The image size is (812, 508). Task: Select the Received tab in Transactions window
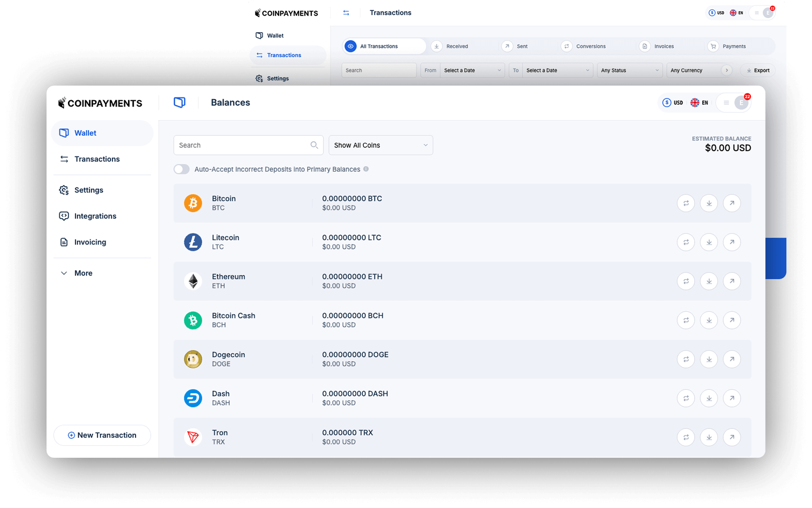450,46
